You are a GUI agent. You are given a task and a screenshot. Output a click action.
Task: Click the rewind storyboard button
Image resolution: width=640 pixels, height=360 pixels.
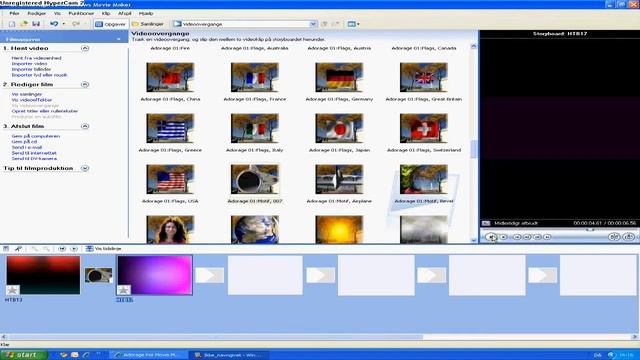click(62, 249)
